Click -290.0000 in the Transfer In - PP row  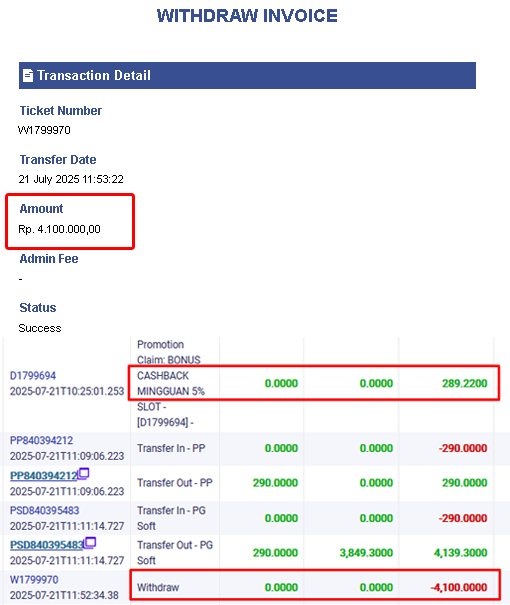coord(463,448)
